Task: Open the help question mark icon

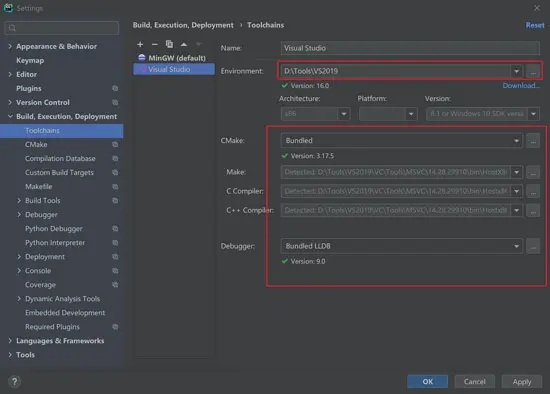Action: click(14, 381)
